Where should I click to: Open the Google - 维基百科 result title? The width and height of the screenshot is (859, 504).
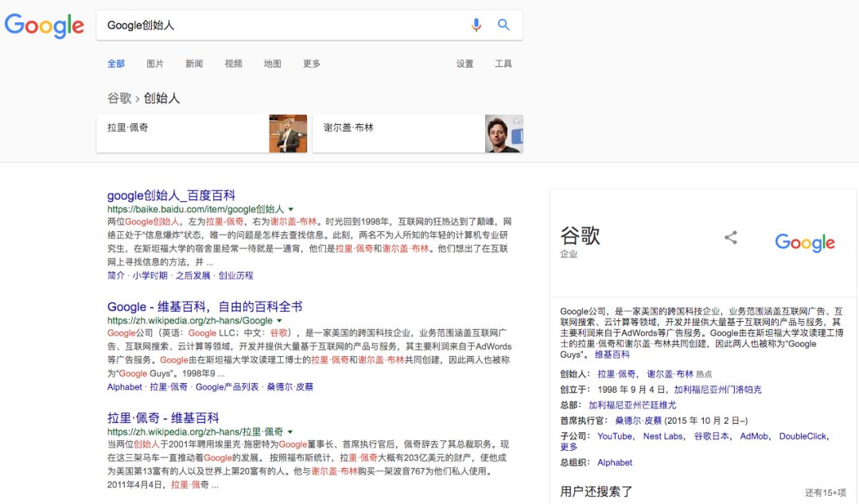point(204,307)
